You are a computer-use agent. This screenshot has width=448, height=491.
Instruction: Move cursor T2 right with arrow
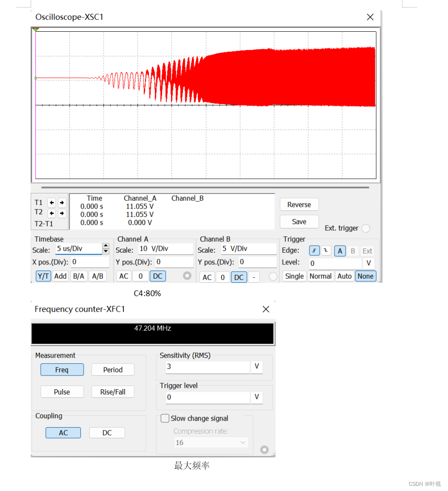click(62, 213)
